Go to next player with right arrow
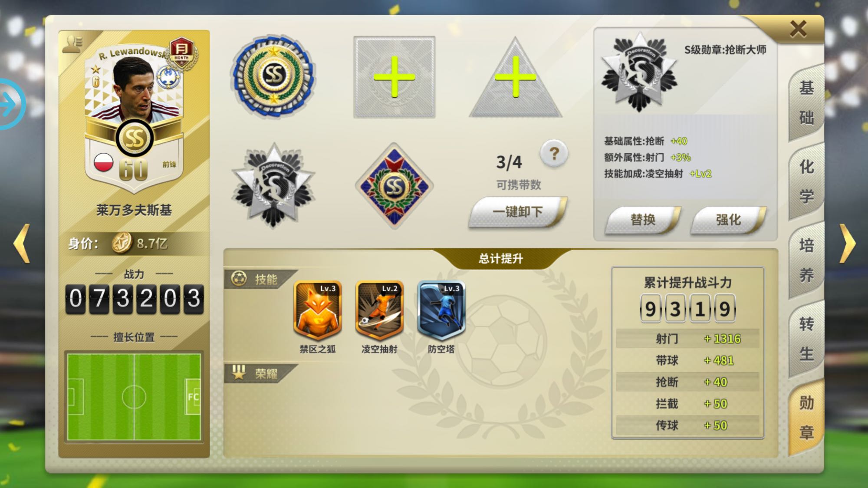This screenshot has width=868, height=488. click(x=847, y=243)
